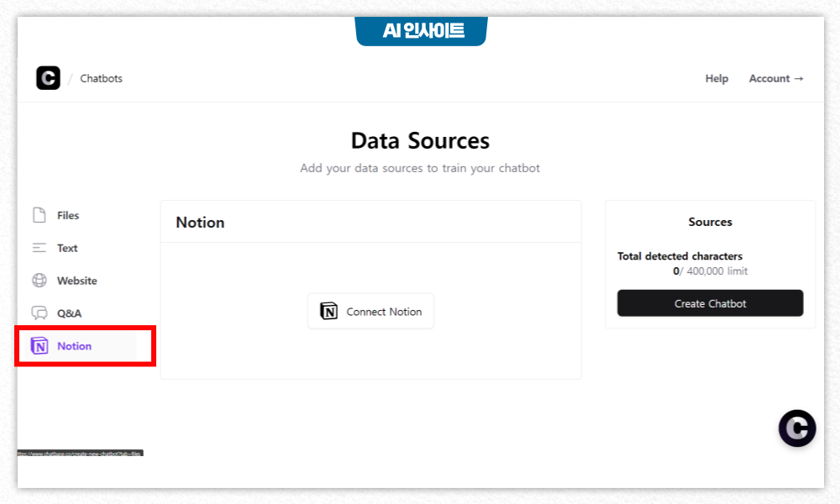Select the Files file icon in the sidebar

(x=39, y=215)
